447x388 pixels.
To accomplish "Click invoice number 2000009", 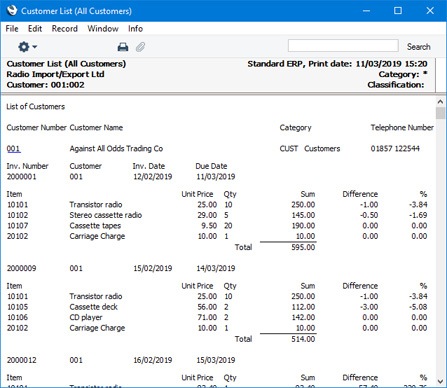I will 21,268.
